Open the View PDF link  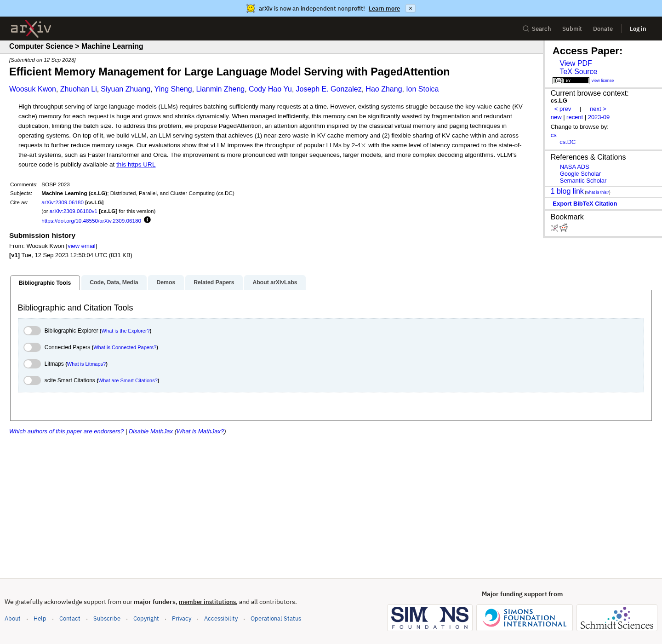pyautogui.click(x=576, y=63)
